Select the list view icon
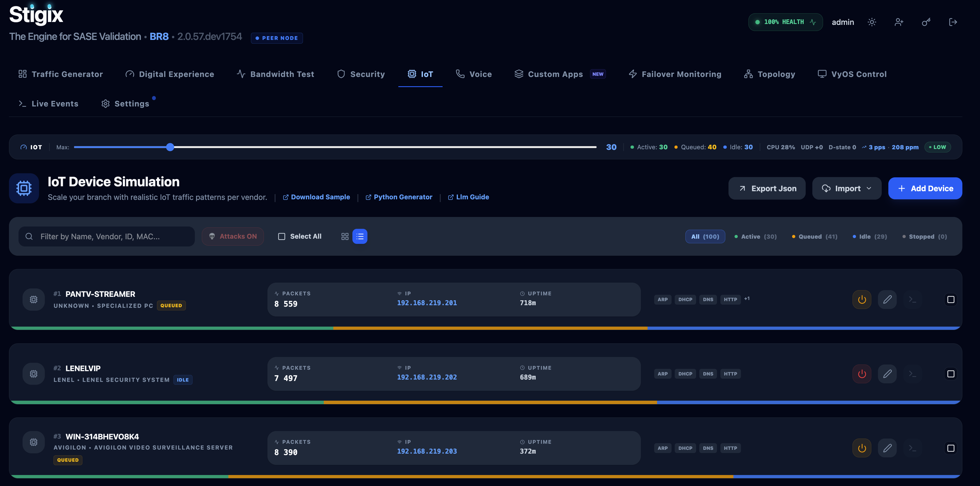Screen dimensions: 980x486 coord(360,236)
